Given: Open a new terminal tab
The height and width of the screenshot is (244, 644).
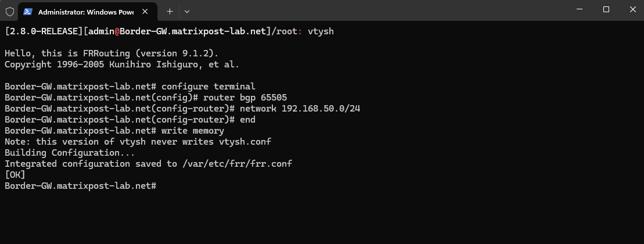Looking at the screenshot, I should 170,12.
